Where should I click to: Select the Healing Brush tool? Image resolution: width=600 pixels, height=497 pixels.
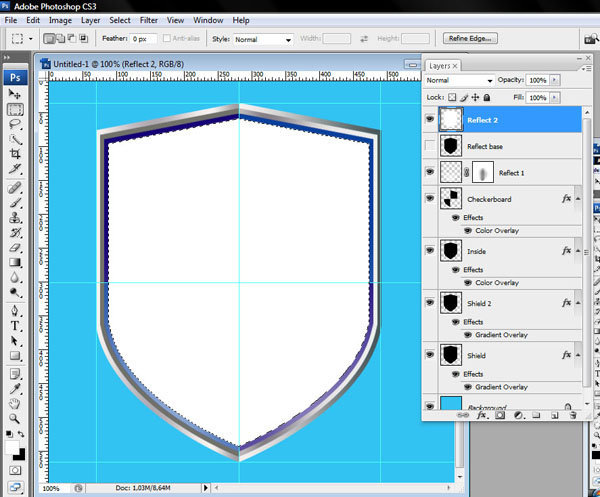click(x=15, y=188)
